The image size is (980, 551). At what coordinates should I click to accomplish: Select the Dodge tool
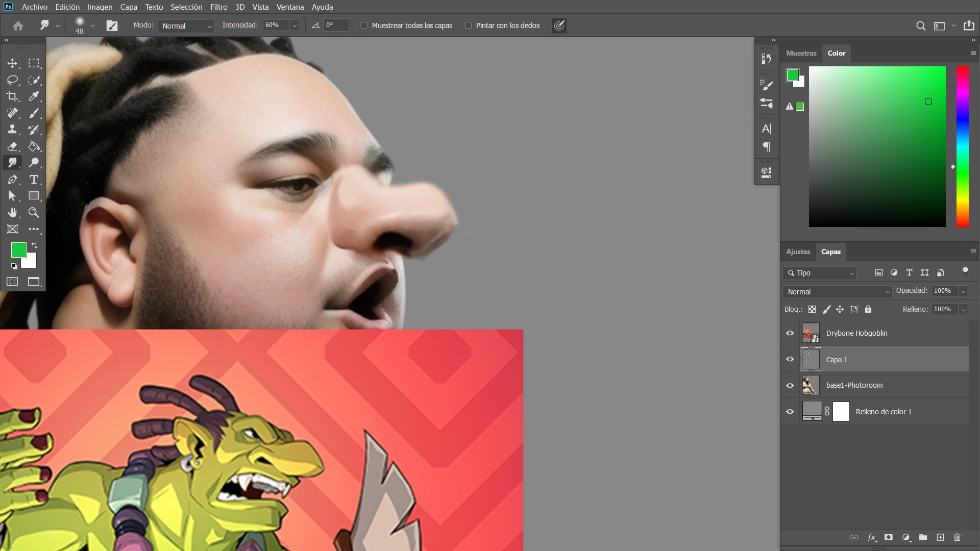tap(34, 163)
